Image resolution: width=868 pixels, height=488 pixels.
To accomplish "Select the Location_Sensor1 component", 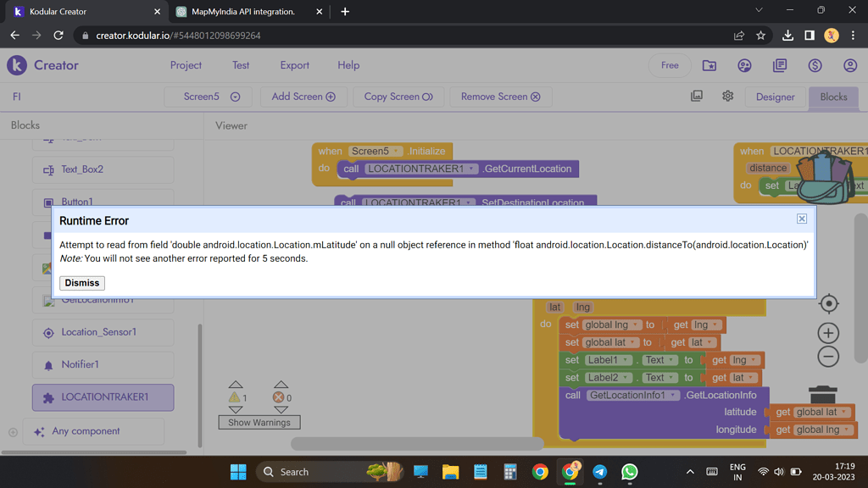I will [x=103, y=332].
